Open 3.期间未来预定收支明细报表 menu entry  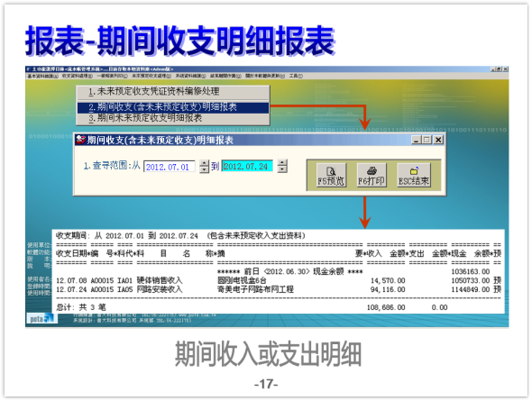pos(173,118)
